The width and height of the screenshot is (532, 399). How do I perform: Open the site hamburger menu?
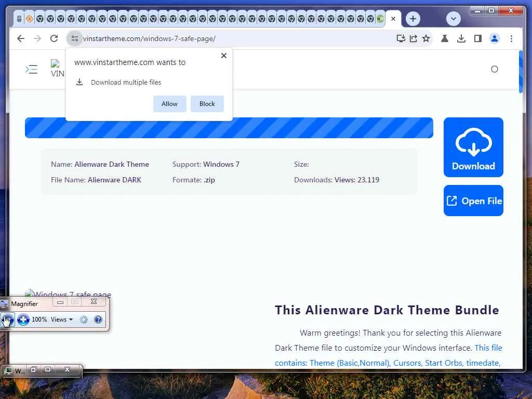pyautogui.click(x=32, y=69)
